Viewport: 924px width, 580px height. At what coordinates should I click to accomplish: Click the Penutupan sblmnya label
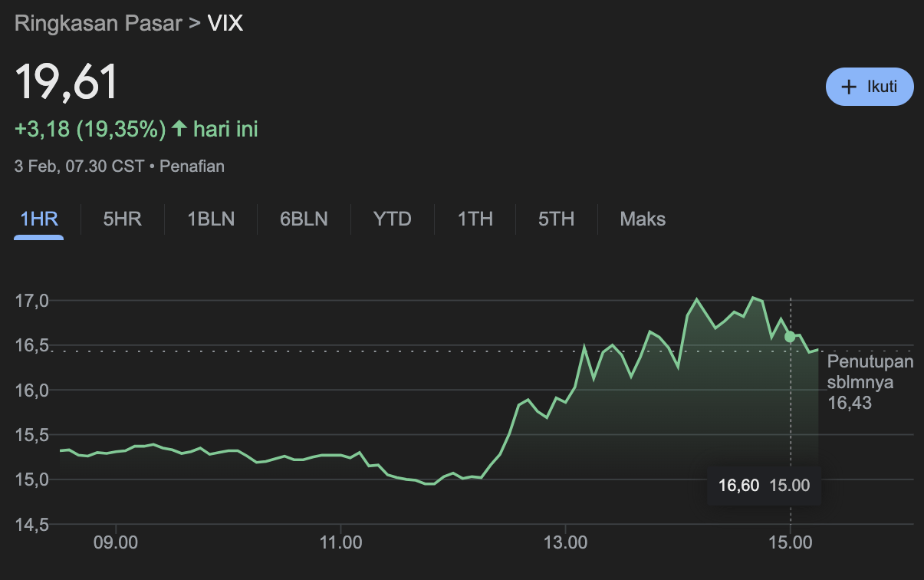[870, 372]
